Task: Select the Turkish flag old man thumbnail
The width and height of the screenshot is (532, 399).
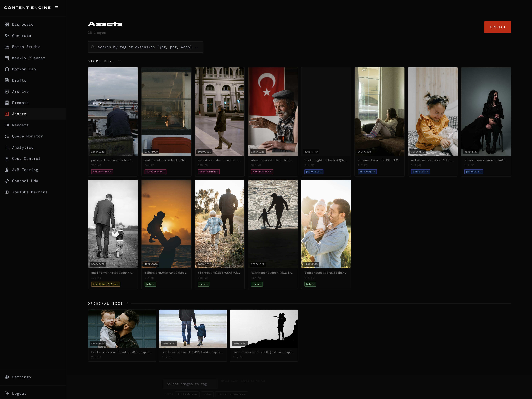Action: tap(273, 111)
